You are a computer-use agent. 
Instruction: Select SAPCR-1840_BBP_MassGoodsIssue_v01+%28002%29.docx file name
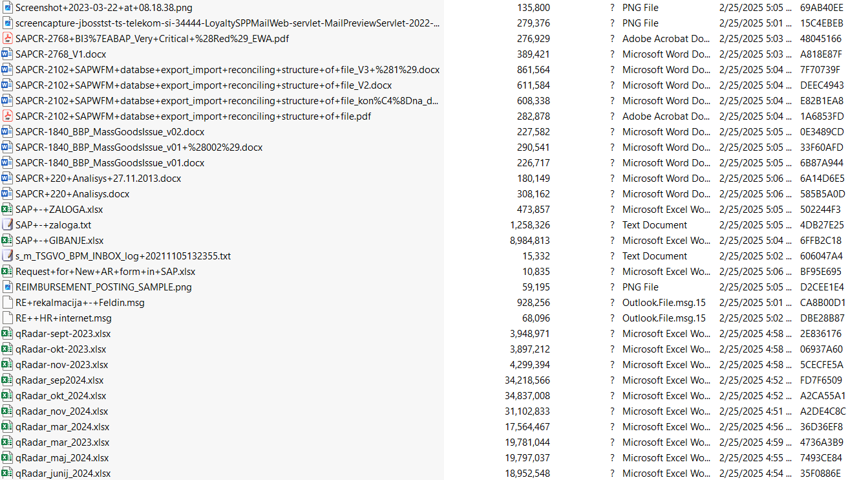(139, 147)
